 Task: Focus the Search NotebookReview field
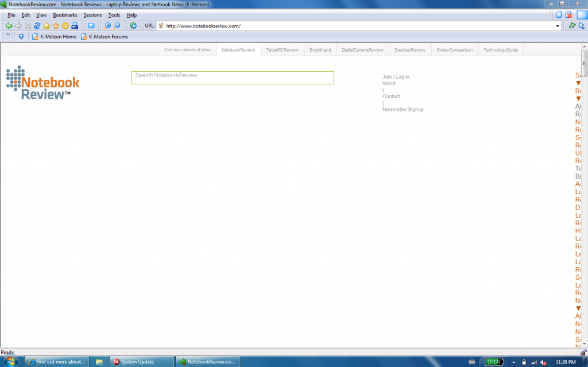pyautogui.click(x=233, y=78)
